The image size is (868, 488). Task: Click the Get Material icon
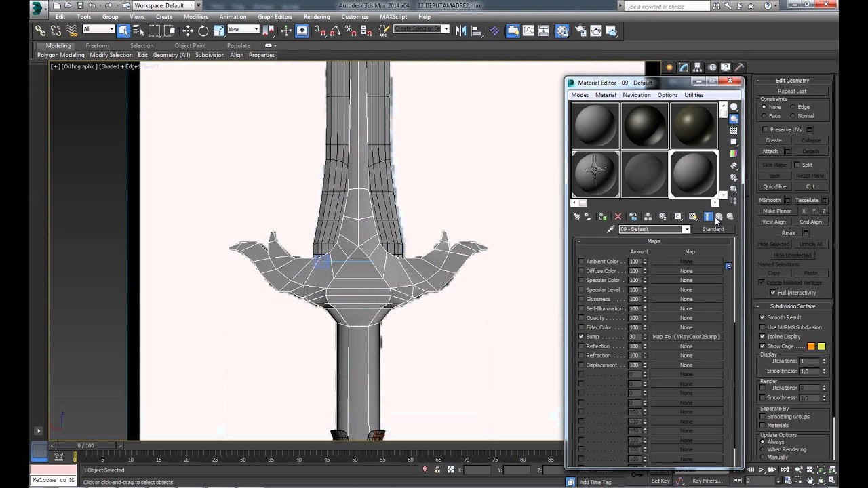tap(576, 217)
